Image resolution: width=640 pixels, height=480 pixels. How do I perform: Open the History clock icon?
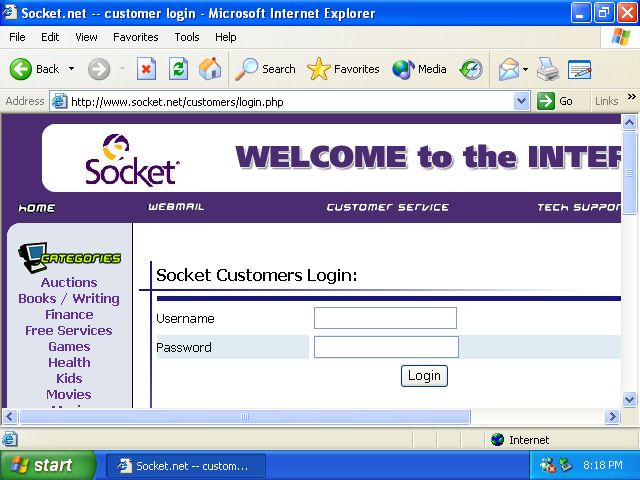(471, 69)
